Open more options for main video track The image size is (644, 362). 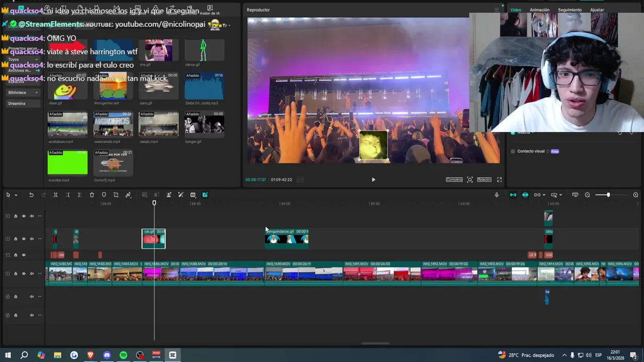coord(40,274)
